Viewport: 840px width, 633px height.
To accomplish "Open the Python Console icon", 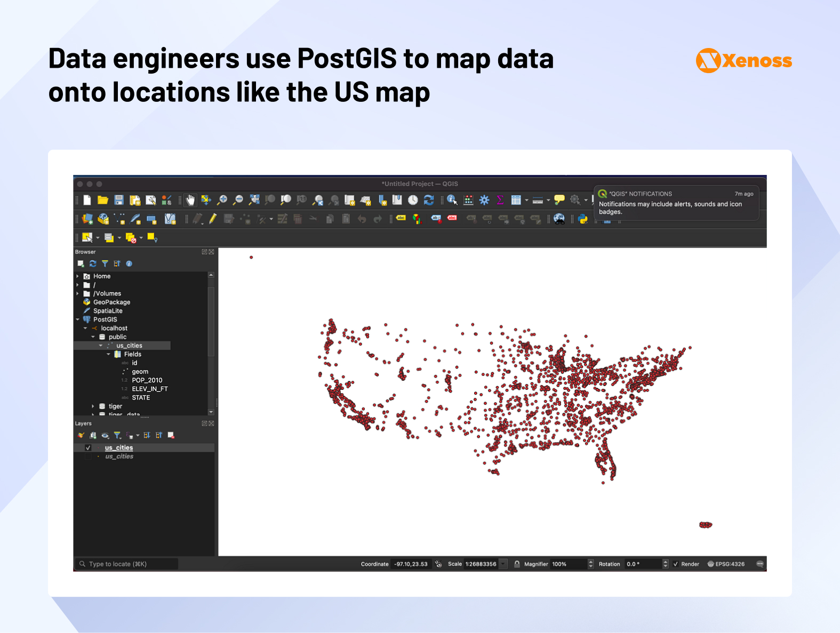I will (582, 219).
